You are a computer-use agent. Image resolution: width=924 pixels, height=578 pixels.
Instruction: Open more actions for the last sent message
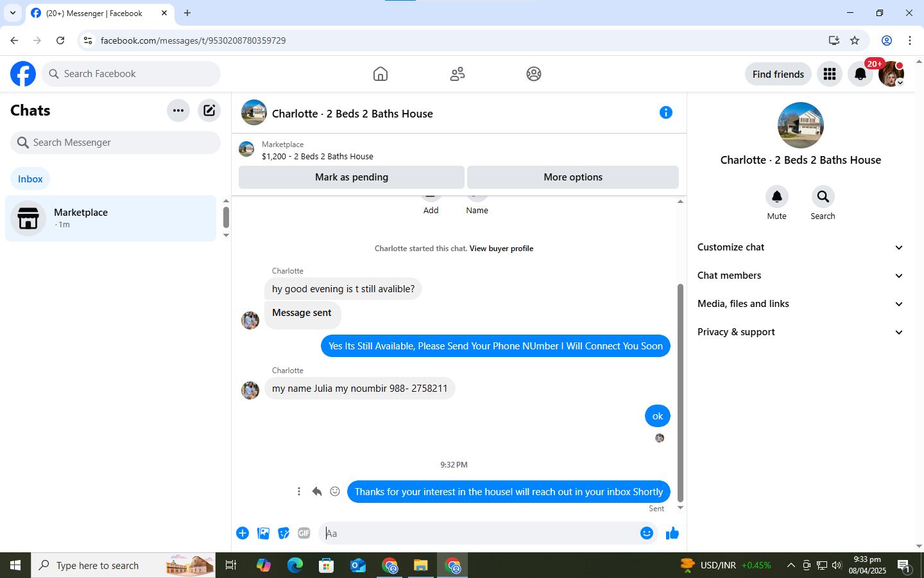[298, 491]
